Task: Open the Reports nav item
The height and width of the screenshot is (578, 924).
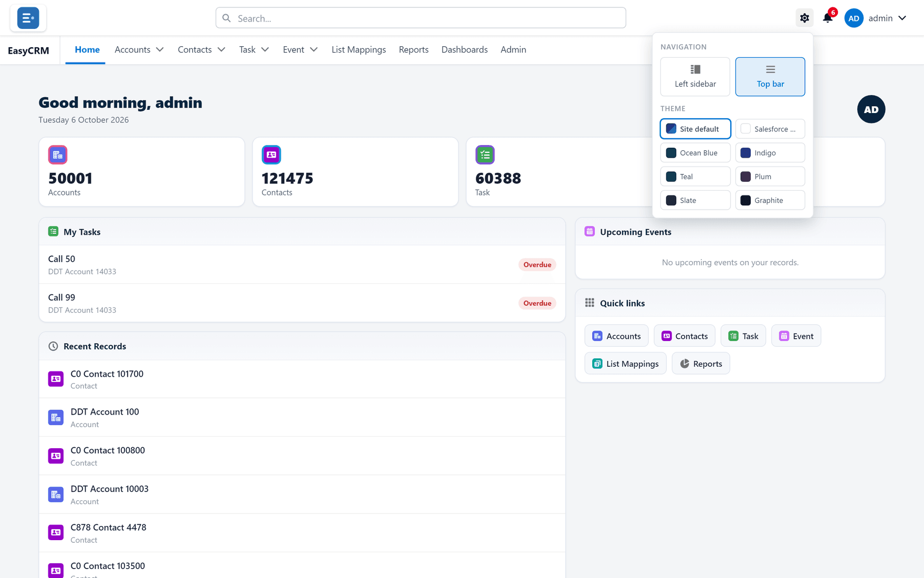Action: pyautogui.click(x=414, y=49)
